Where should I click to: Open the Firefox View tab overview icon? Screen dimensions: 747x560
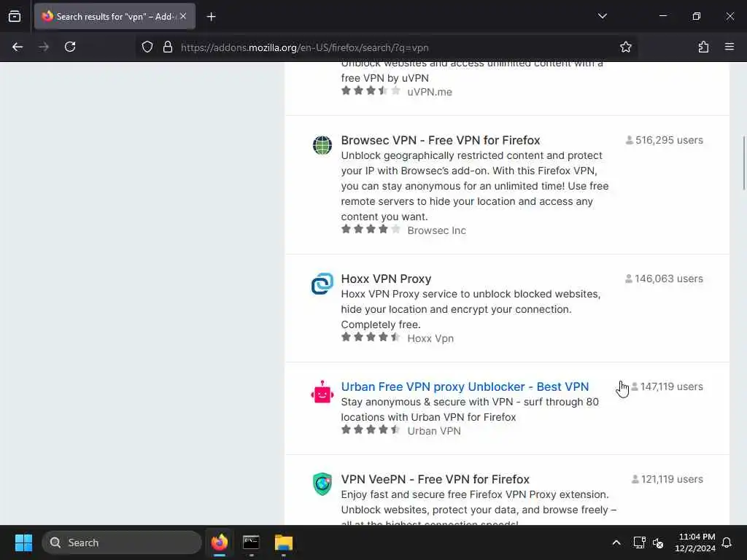tap(15, 16)
